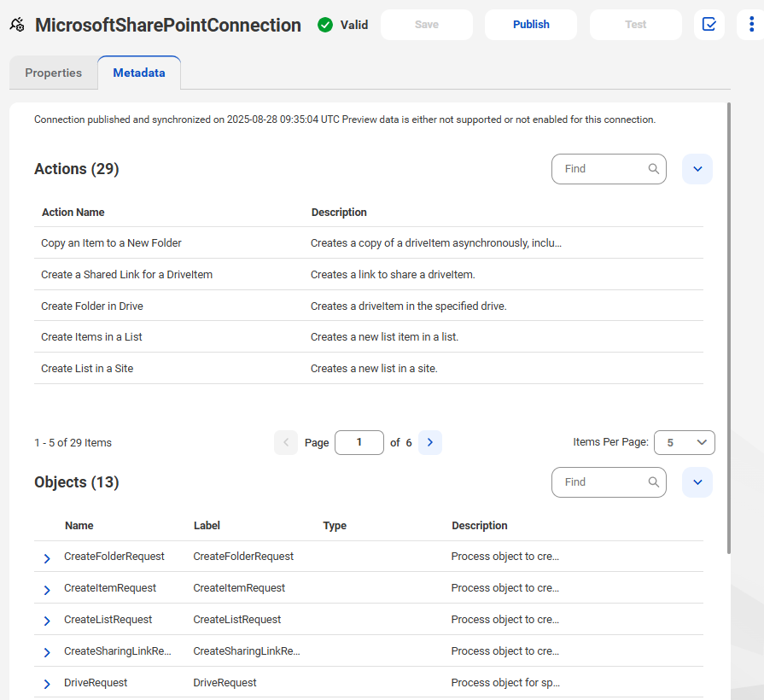Viewport: 764px width, 700px height.
Task: Collapse the Objects section with chevron button
Action: pos(697,482)
